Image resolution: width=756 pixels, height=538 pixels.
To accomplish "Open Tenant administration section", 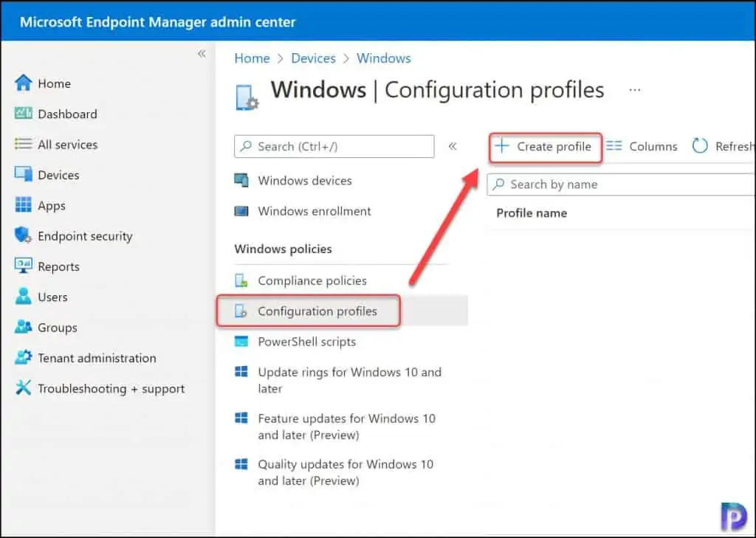I will coord(97,358).
